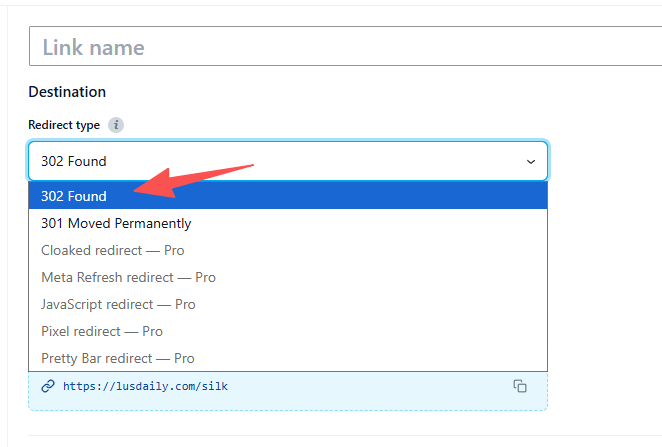This screenshot has height=447, width=662.
Task: Pick Pretty Bar redirect — Pro option
Action: pyautogui.click(x=288, y=358)
